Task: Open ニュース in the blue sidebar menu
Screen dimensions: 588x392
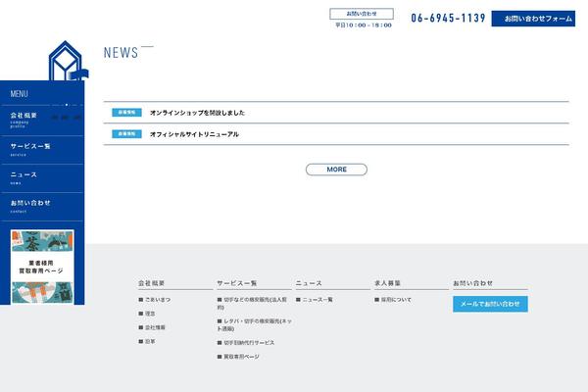Action: [x=42, y=178]
